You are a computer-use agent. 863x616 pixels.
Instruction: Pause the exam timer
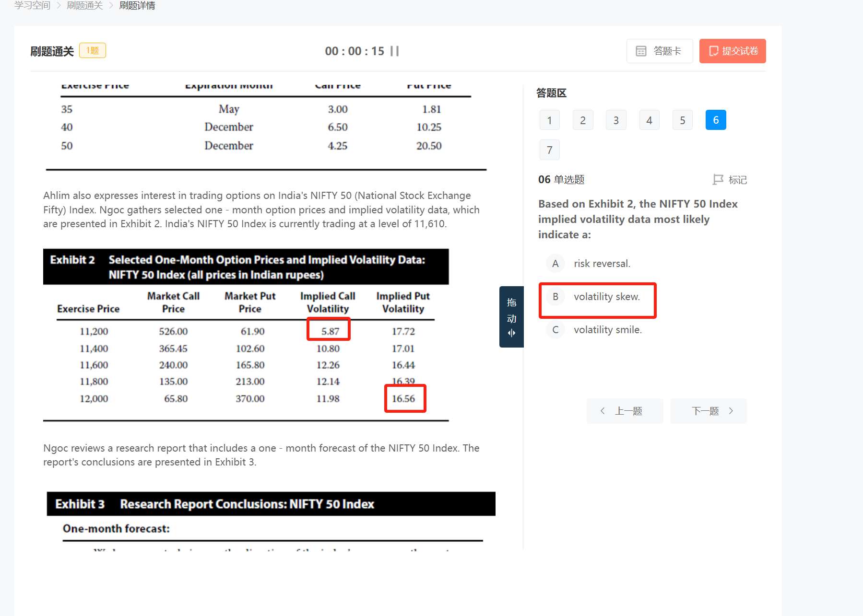tap(394, 51)
